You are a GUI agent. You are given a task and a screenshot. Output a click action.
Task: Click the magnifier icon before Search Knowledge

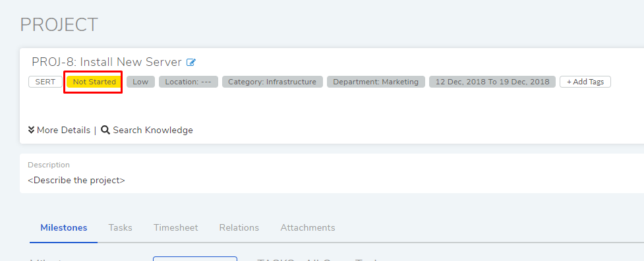(105, 130)
